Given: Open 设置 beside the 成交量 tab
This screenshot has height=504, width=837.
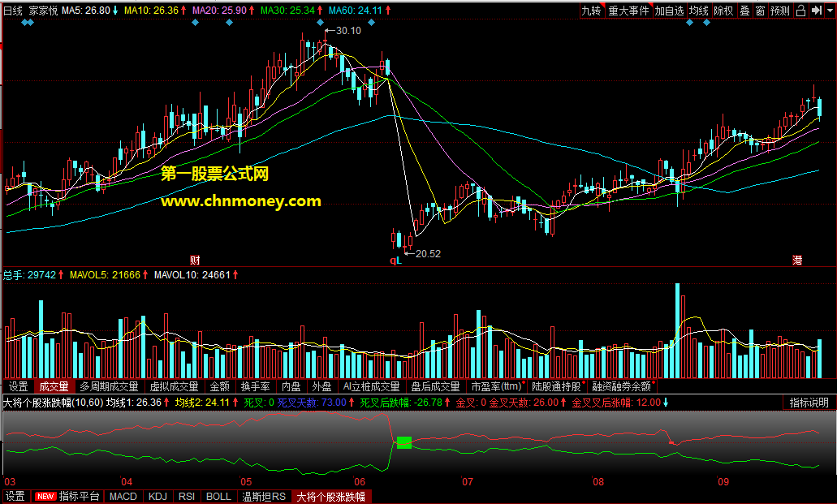Looking at the screenshot, I should point(19,386).
